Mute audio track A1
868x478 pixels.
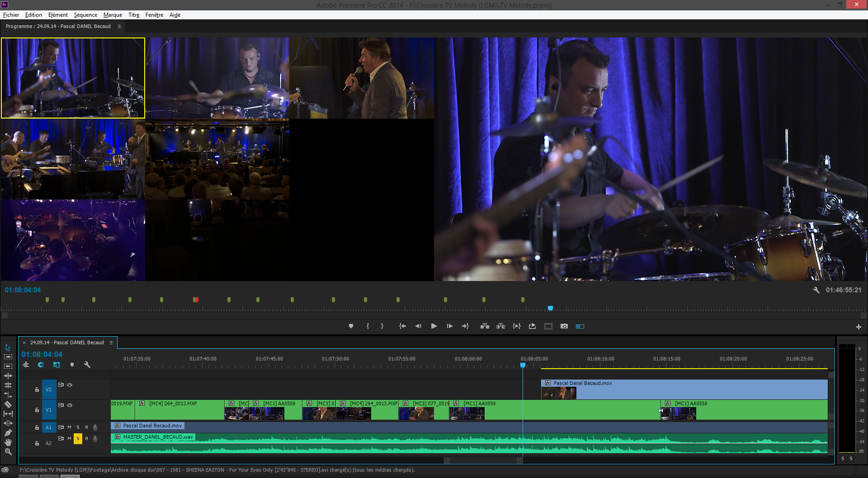point(69,427)
